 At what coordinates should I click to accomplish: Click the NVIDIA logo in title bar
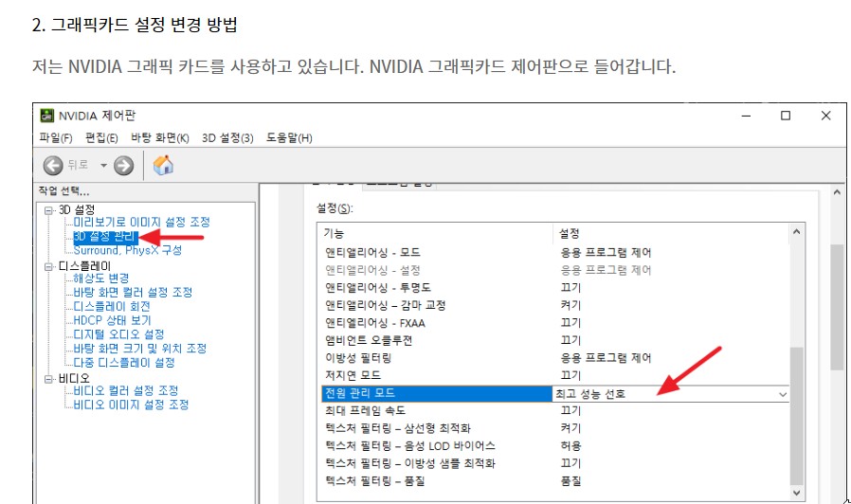(47, 116)
